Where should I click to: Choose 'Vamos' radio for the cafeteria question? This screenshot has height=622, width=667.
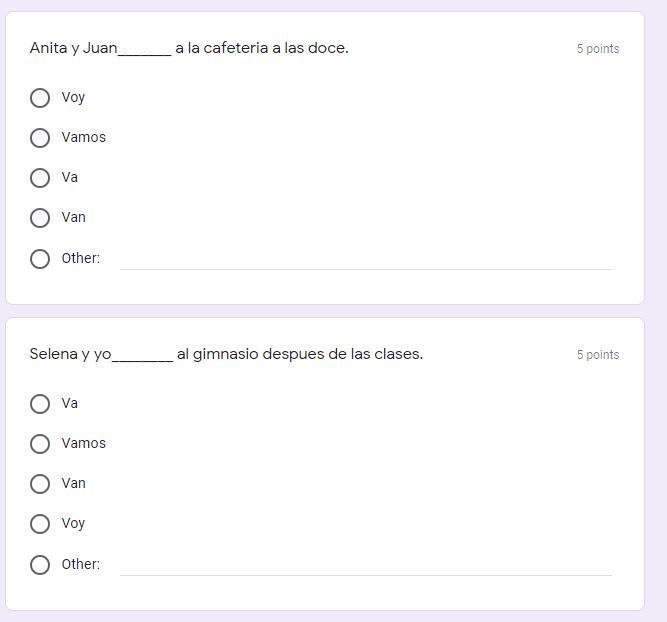tap(40, 138)
